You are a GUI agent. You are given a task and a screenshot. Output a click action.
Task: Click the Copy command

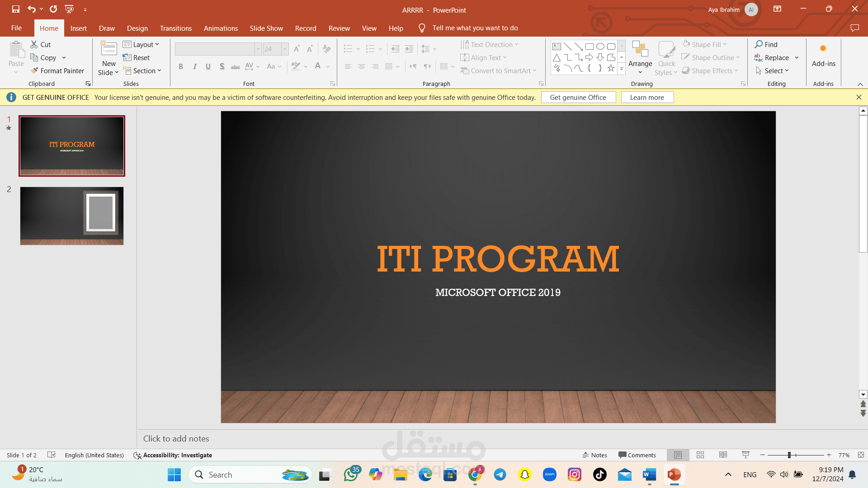pos(48,57)
